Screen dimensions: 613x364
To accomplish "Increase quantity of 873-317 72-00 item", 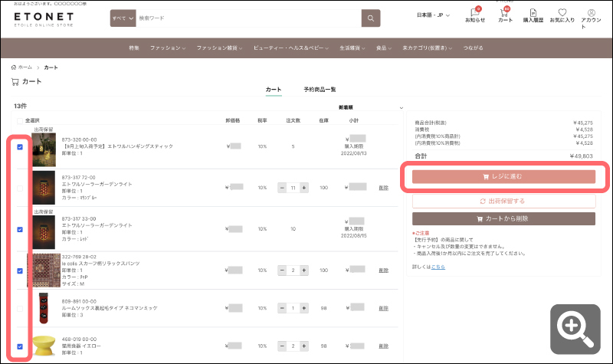I will (x=303, y=188).
